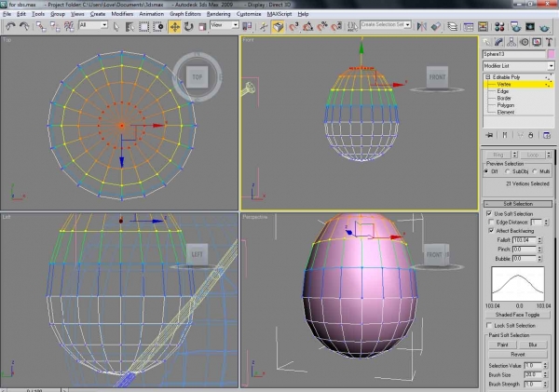
Task: Open Curve Editor icon
Action: point(469,27)
